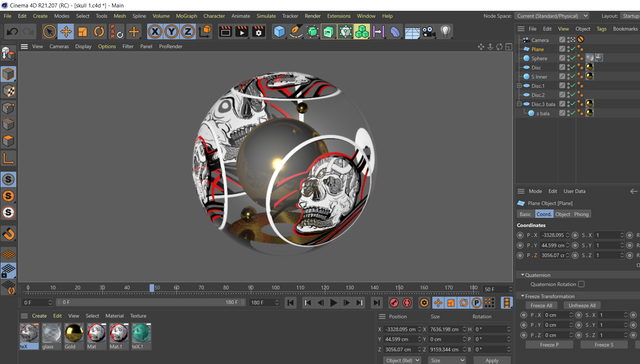Enable the Quaternion Rotation checkbox
Viewport: 640px width, 364px height.
pyautogui.click(x=581, y=284)
